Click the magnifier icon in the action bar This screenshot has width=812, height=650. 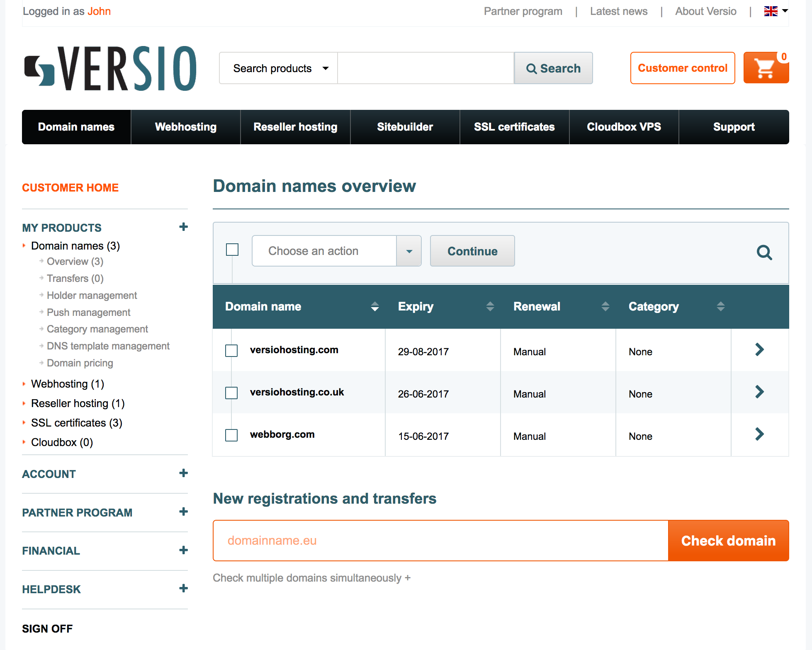tap(764, 252)
